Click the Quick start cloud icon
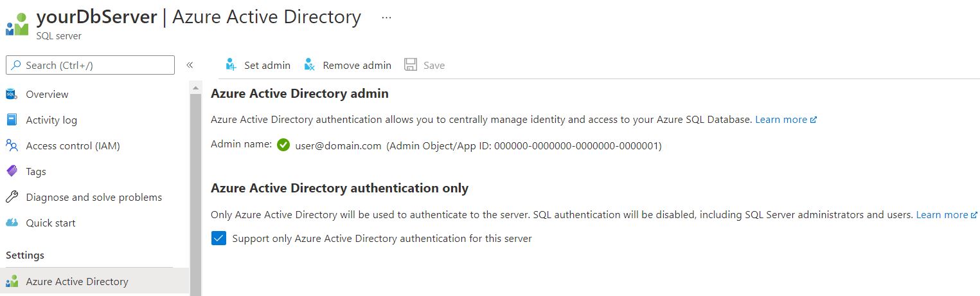 (x=12, y=223)
